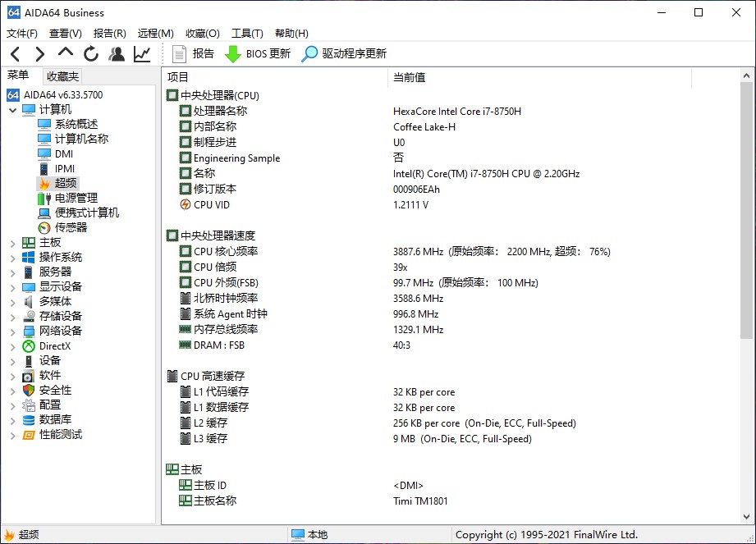The image size is (756, 544).
Task: Open the 工具(T) menu
Action: (x=247, y=34)
